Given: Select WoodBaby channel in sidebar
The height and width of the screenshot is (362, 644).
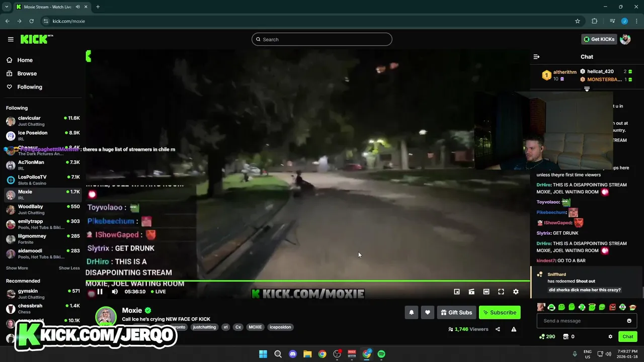Looking at the screenshot, I should click(43, 209).
